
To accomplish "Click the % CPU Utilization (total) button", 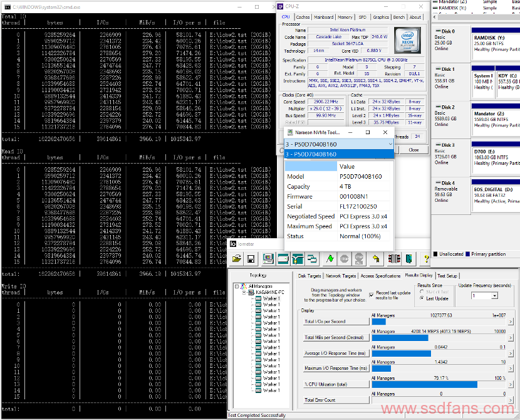I will click(336, 384).
